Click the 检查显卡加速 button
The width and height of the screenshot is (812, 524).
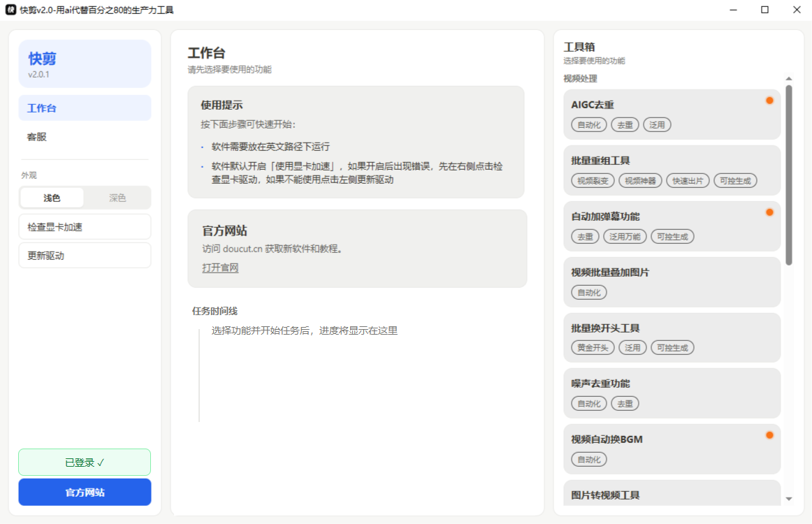85,227
